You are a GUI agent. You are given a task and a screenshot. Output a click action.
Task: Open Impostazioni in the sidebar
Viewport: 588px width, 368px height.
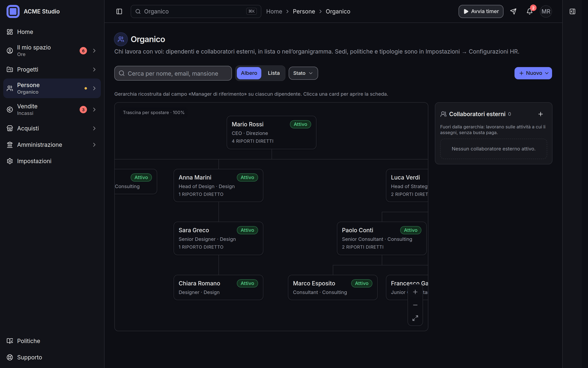52,161
